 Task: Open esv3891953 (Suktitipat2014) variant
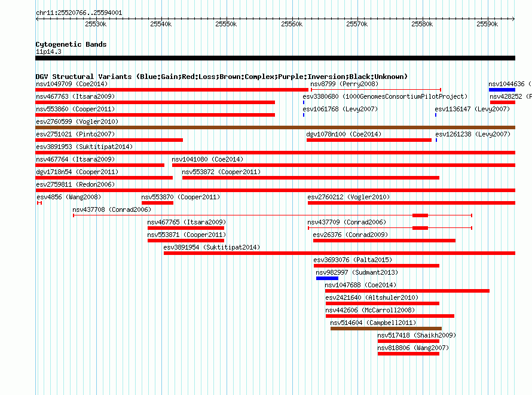(275, 153)
